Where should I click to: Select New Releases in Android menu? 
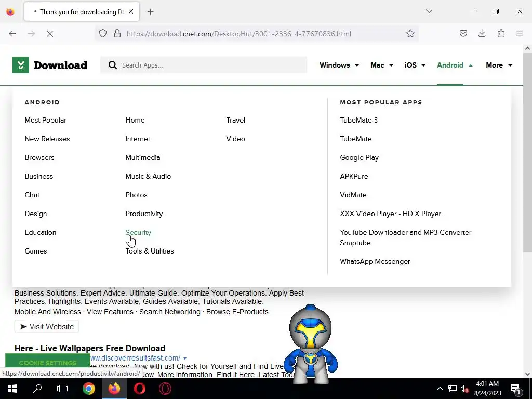point(47,139)
